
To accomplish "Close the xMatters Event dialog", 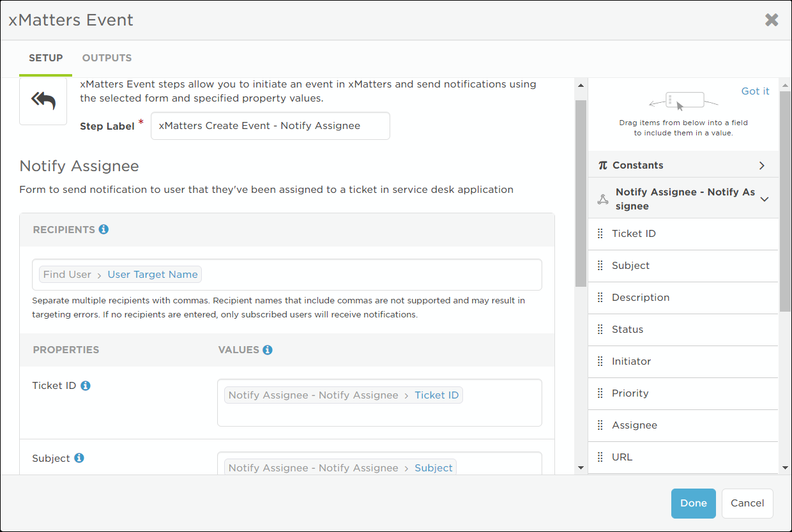I will tap(772, 20).
